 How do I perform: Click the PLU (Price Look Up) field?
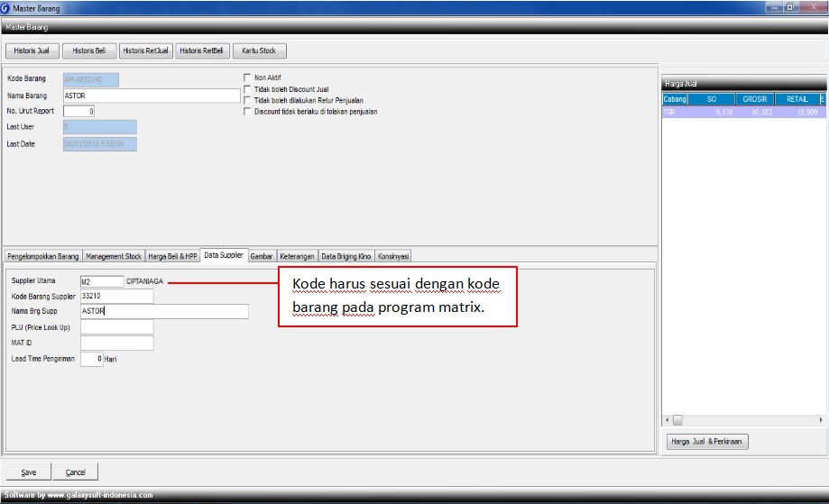coord(116,326)
